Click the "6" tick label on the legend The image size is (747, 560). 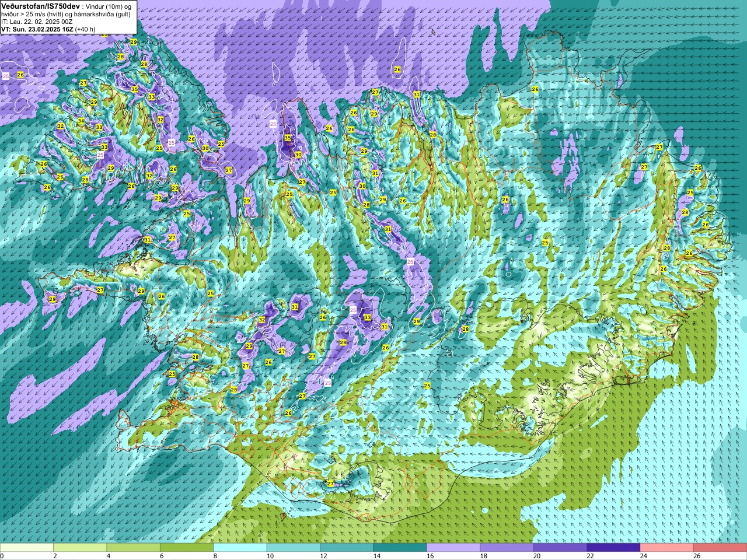[162, 556]
